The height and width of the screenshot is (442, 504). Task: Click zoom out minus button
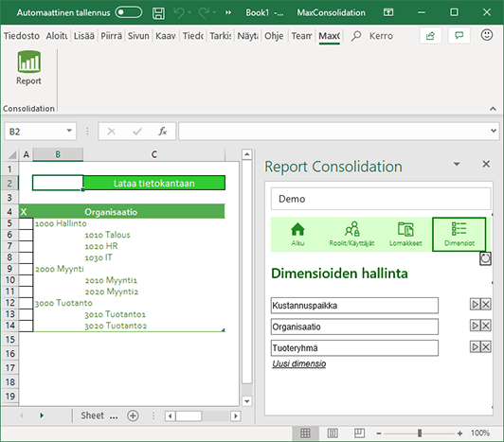[x=379, y=433]
